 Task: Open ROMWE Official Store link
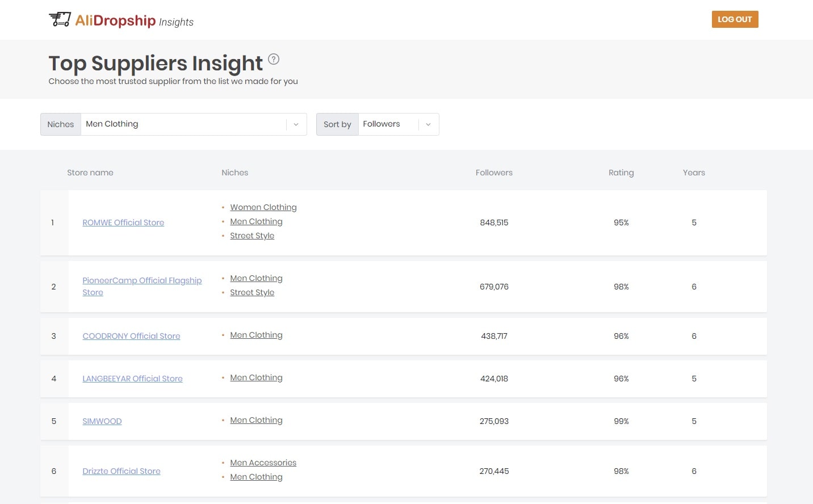pyautogui.click(x=123, y=222)
